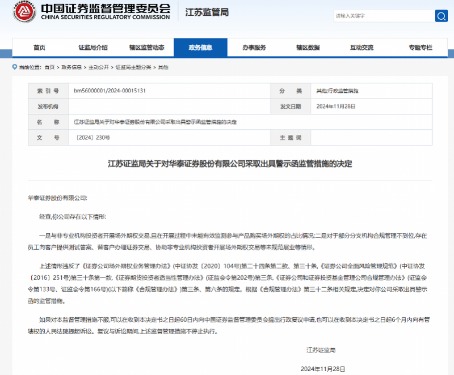Click the addressee line 华泰证券股份有限公司:
The height and width of the screenshot is (375, 454).
[x=57, y=198]
